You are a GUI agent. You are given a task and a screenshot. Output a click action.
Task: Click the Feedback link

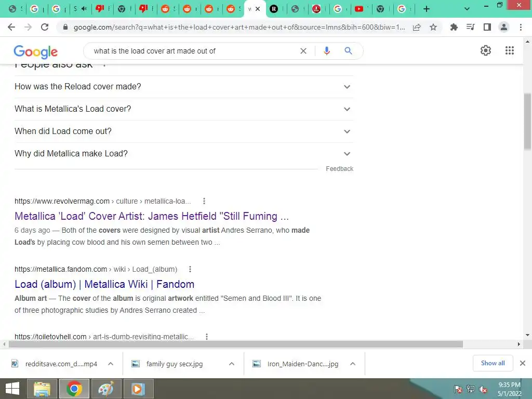[x=339, y=169]
